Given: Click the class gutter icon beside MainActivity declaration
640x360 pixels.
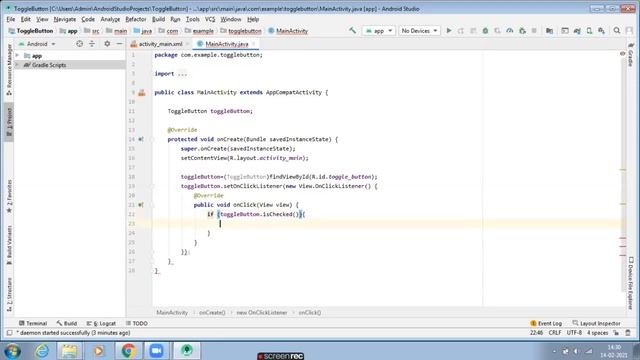Looking at the screenshot, I should click(x=142, y=93).
